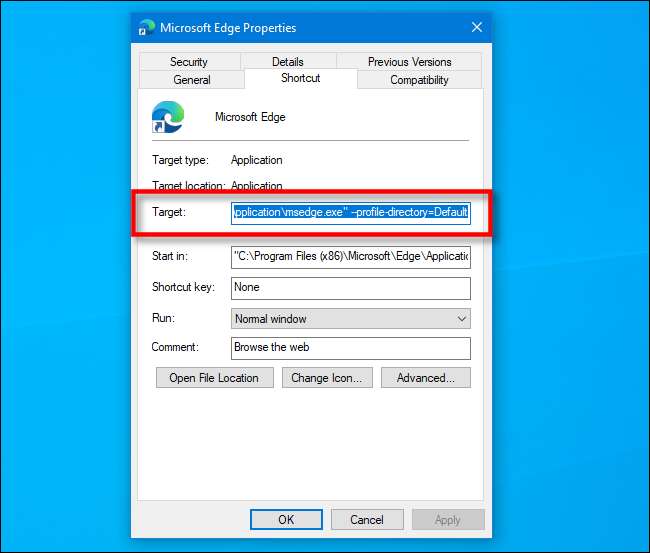650x553 pixels.
Task: Click the large Microsoft Edge shortcut icon
Action: pyautogui.click(x=167, y=117)
